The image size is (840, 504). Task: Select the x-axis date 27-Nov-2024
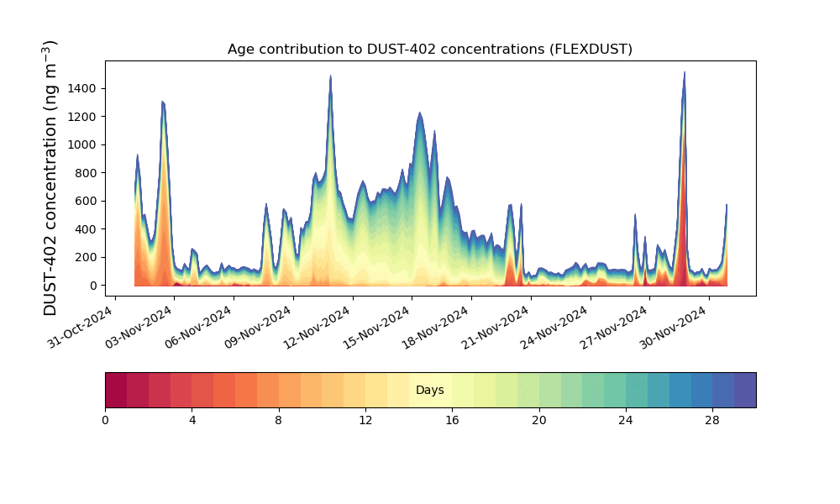(x=615, y=327)
